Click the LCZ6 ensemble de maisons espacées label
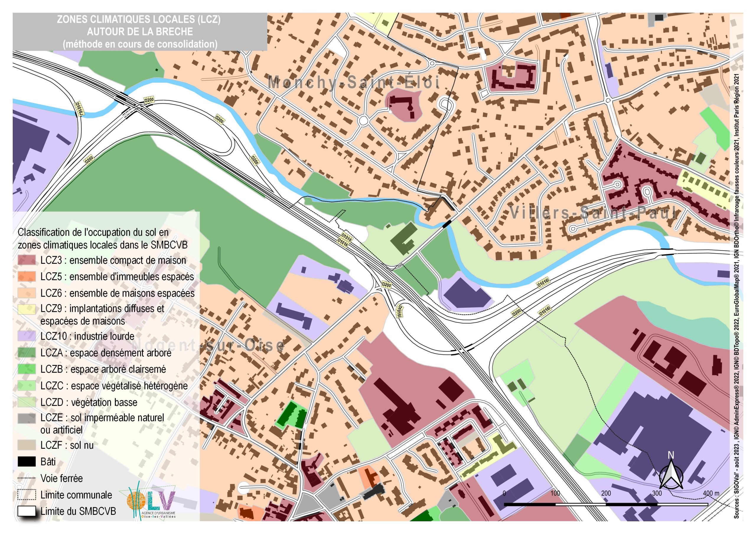Viewport: 756px width, 534px height. 117,293
